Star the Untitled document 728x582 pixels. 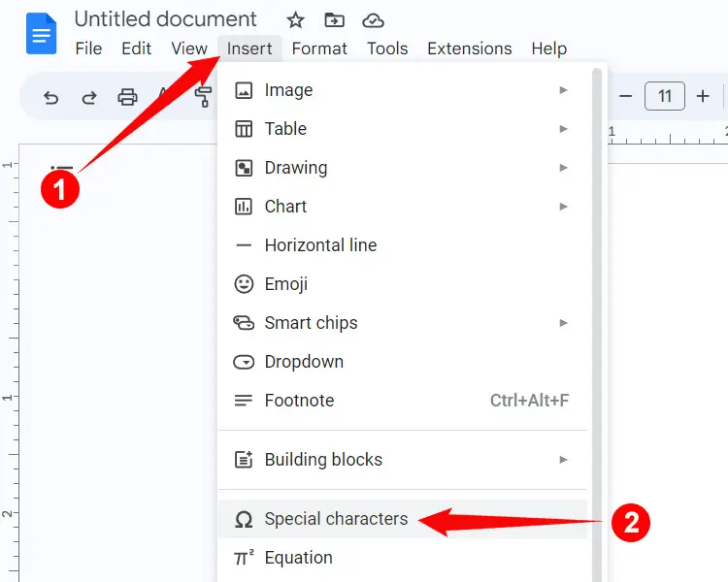296,20
